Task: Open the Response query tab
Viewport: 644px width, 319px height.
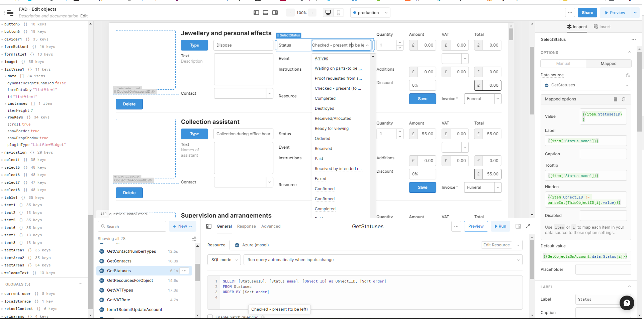Action: click(247, 226)
